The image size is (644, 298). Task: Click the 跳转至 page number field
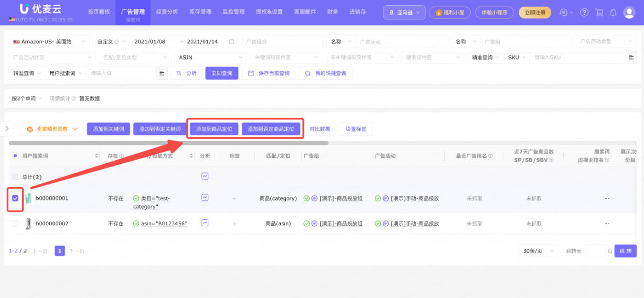[595, 251]
